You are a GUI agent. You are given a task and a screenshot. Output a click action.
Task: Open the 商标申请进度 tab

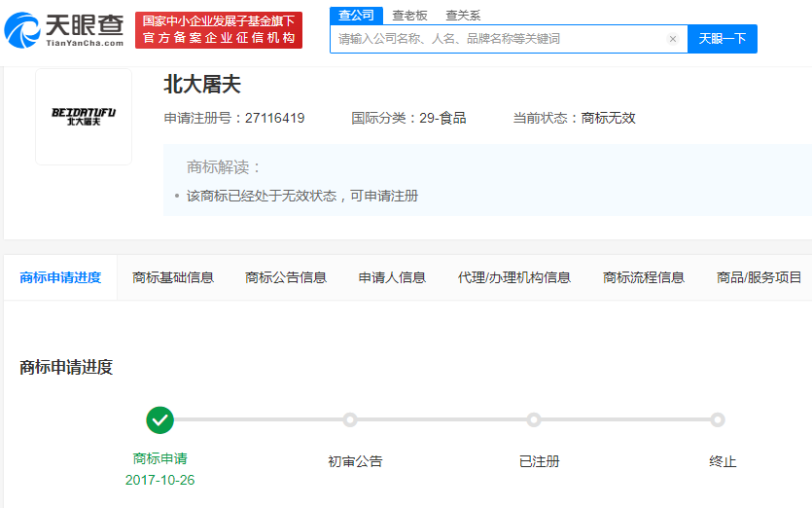tap(60, 277)
